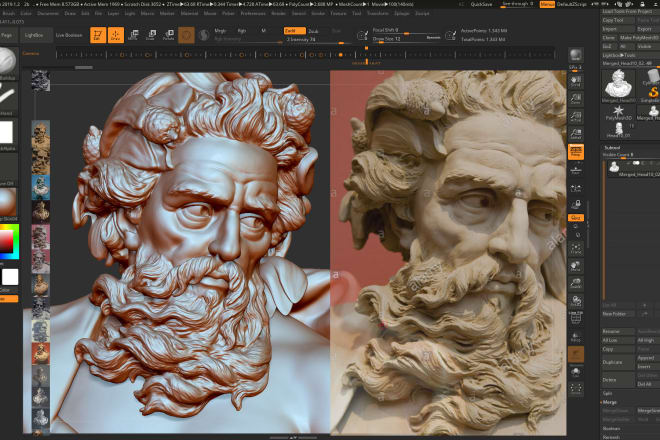Click the sculptris-style sphere icon
The height and width of the screenshot is (440, 660).
204,35
